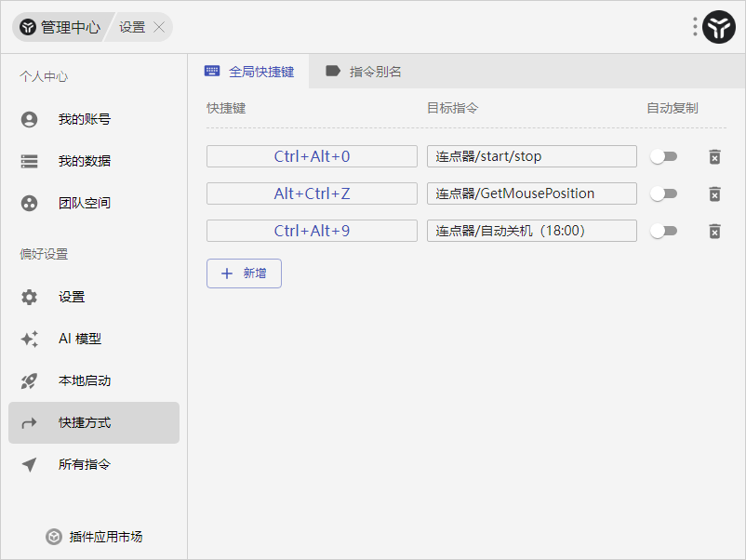Click the 新增 button to add shortcut
The image size is (746, 560).
pyautogui.click(x=244, y=273)
